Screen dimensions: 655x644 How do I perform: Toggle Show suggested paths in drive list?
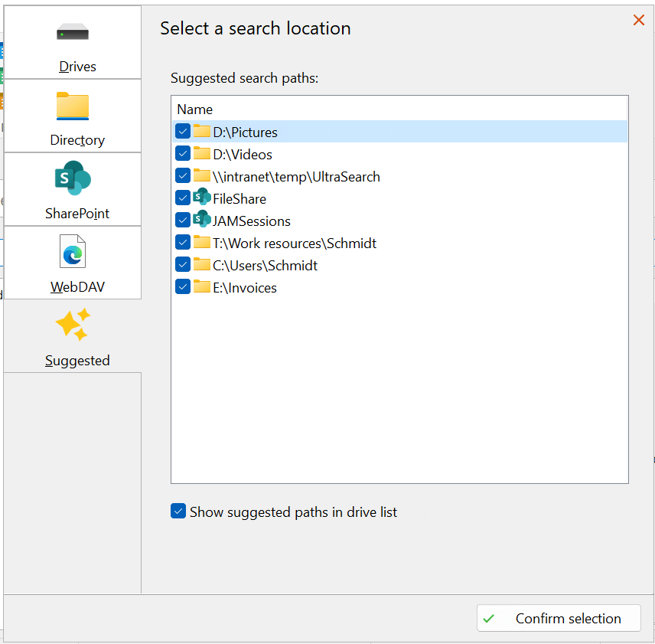pos(178,512)
